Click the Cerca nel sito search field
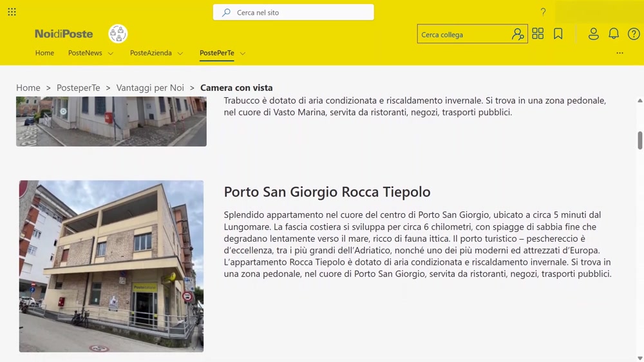 (293, 12)
